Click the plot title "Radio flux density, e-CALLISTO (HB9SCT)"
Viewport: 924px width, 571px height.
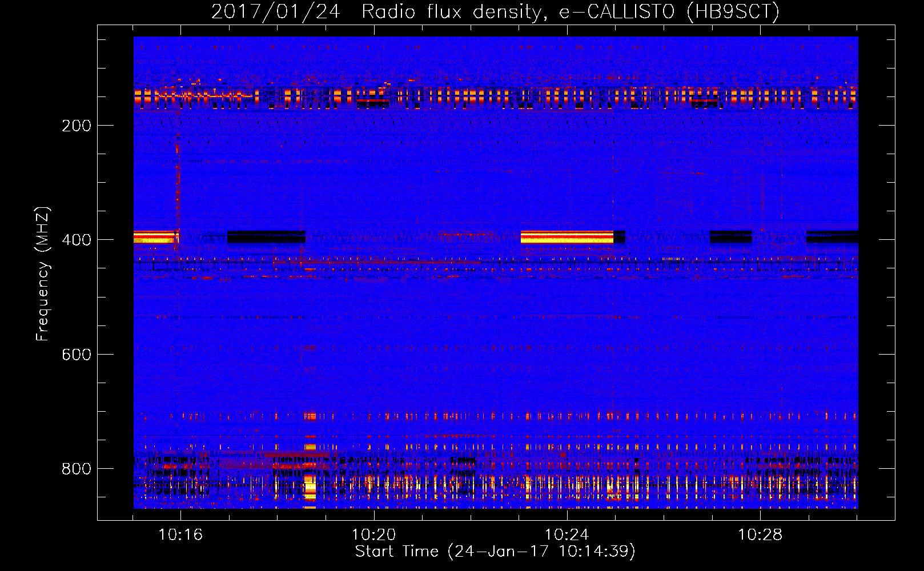pyautogui.click(x=571, y=11)
